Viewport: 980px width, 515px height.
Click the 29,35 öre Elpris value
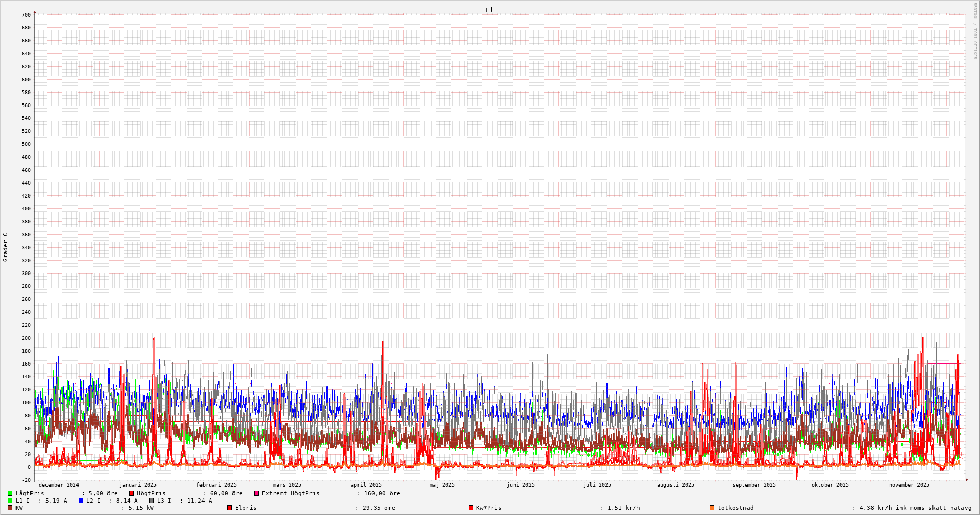click(x=379, y=508)
